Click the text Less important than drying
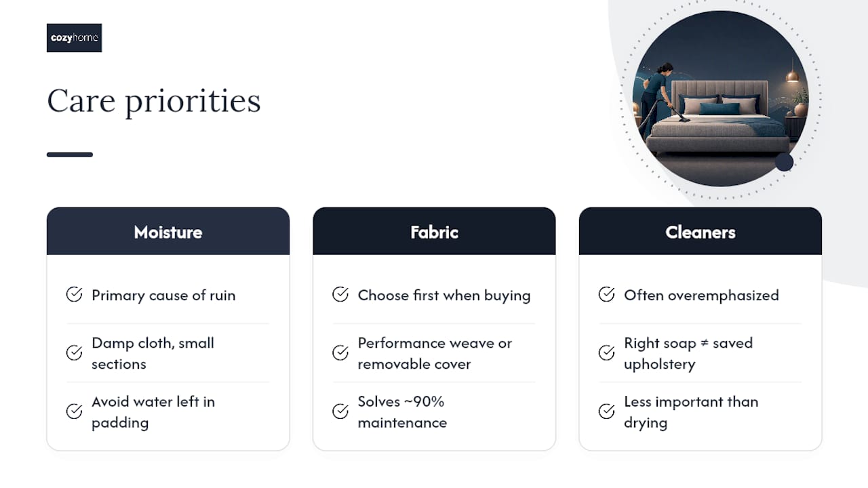This screenshot has height=488, width=868. point(691,411)
